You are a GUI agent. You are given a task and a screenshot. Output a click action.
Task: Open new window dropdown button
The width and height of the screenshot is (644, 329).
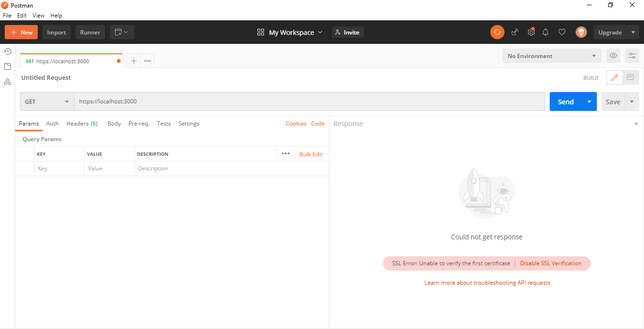pos(122,32)
